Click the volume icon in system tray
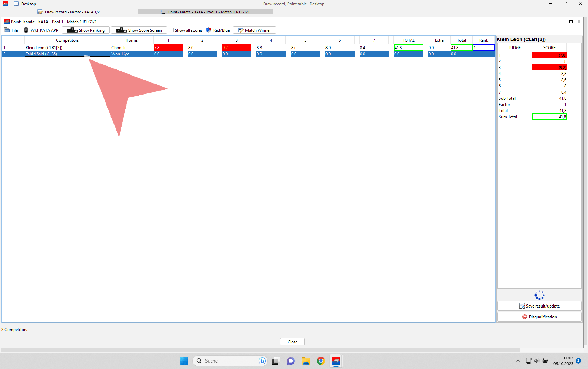Image resolution: width=588 pixels, height=369 pixels. click(536, 361)
